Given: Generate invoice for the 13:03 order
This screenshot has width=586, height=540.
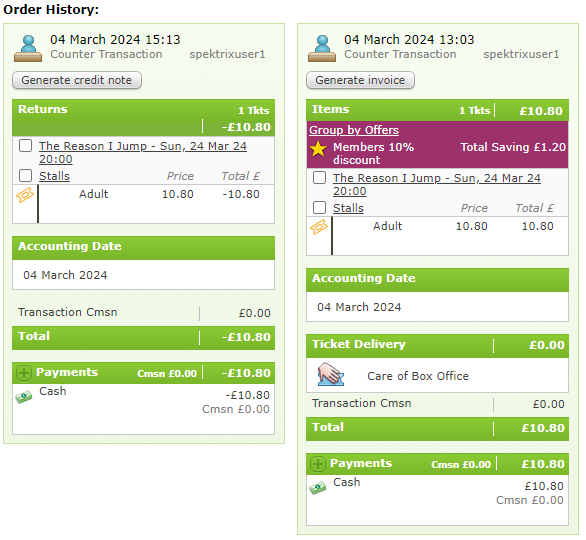Looking at the screenshot, I should click(360, 80).
